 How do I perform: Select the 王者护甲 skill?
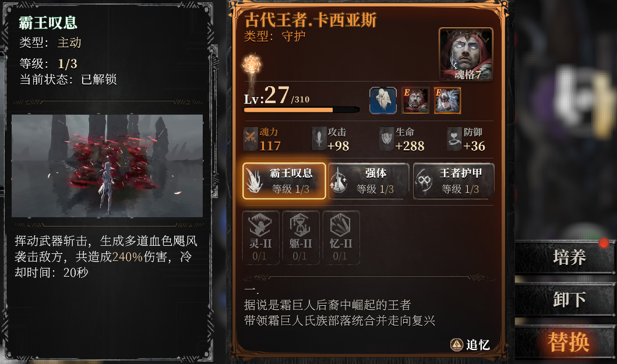point(454,181)
